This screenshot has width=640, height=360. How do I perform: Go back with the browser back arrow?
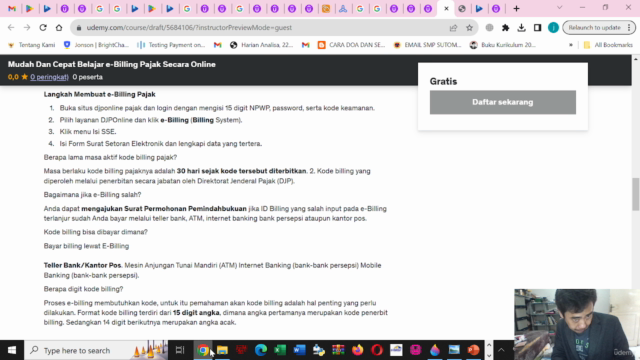(11, 28)
